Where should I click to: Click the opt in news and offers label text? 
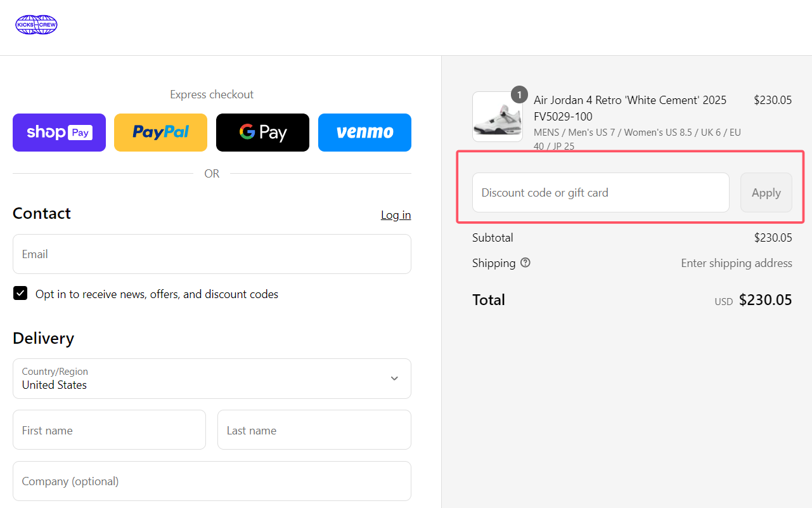[x=157, y=294]
